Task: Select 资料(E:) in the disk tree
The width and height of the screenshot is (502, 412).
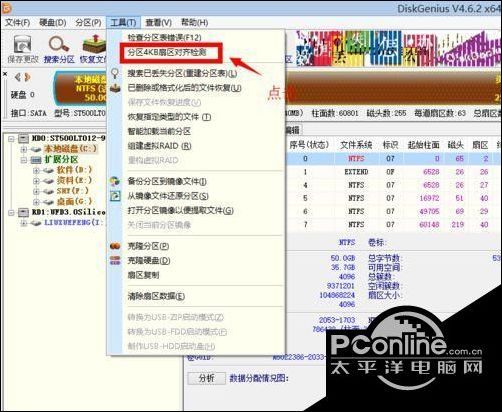Action: point(74,181)
